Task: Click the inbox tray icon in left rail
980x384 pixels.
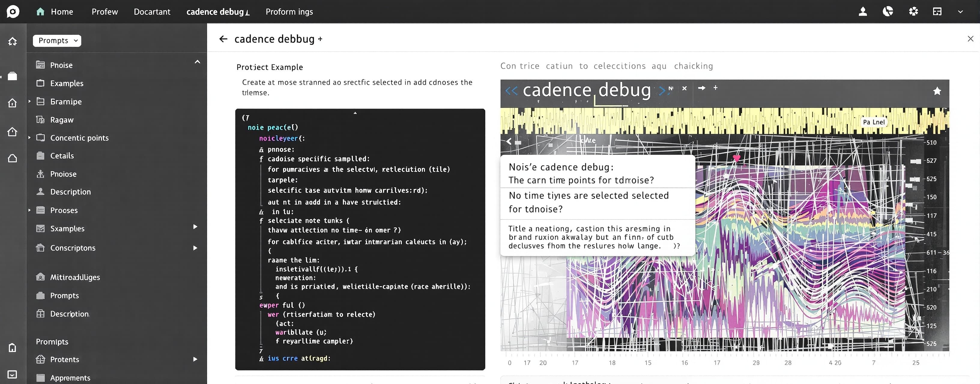Action: point(13,76)
